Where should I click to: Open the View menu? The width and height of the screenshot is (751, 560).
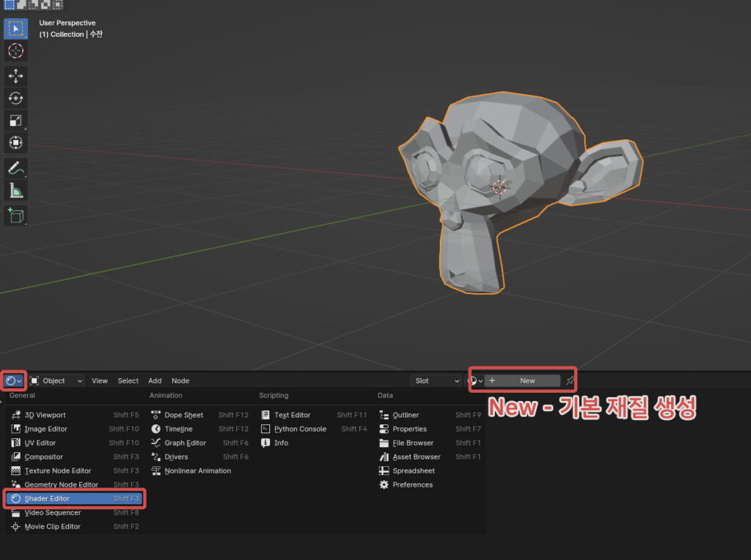[100, 381]
